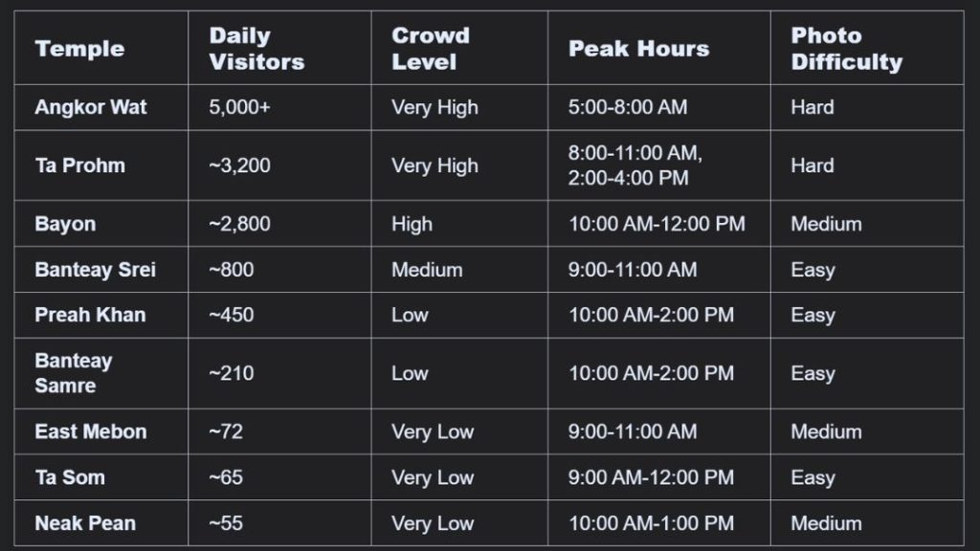The height and width of the screenshot is (551, 980).
Task: Click the Bayon temple name
Action: [65, 224]
